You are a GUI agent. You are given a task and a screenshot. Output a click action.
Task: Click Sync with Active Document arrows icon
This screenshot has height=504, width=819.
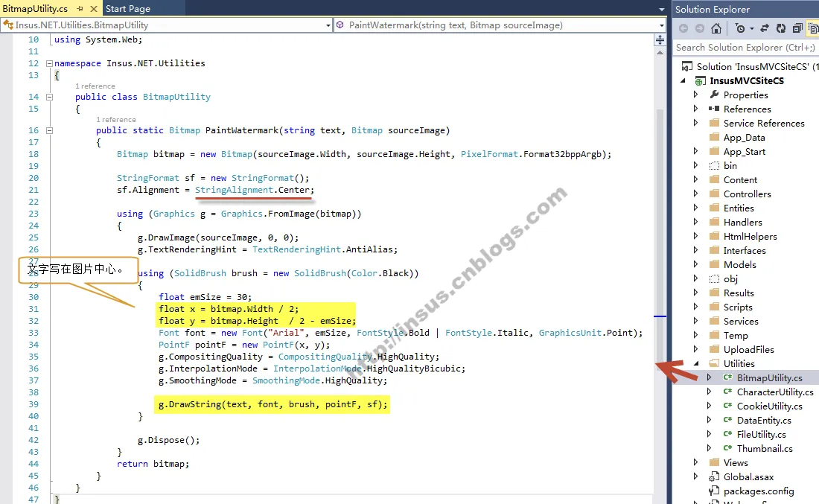(x=765, y=28)
